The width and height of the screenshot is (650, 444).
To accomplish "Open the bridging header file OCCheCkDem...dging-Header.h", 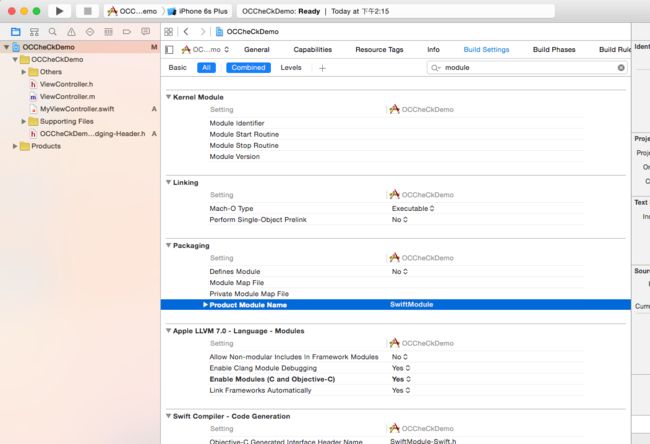I will click(92, 134).
